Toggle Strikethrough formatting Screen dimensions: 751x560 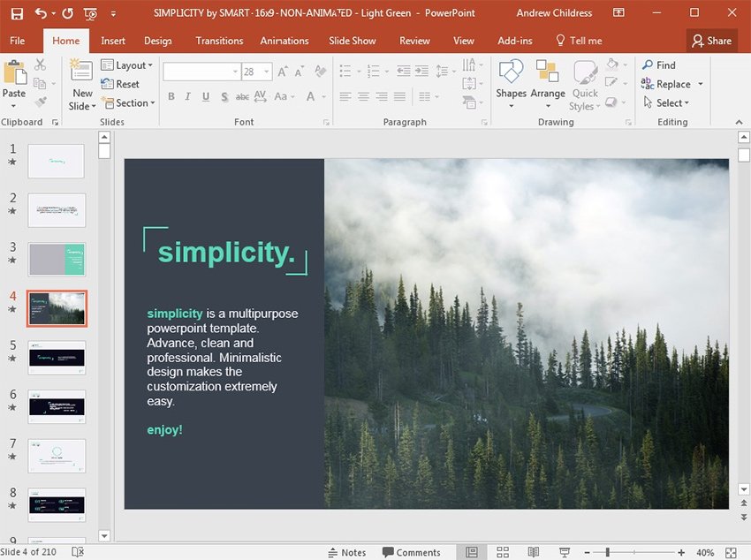tap(242, 96)
